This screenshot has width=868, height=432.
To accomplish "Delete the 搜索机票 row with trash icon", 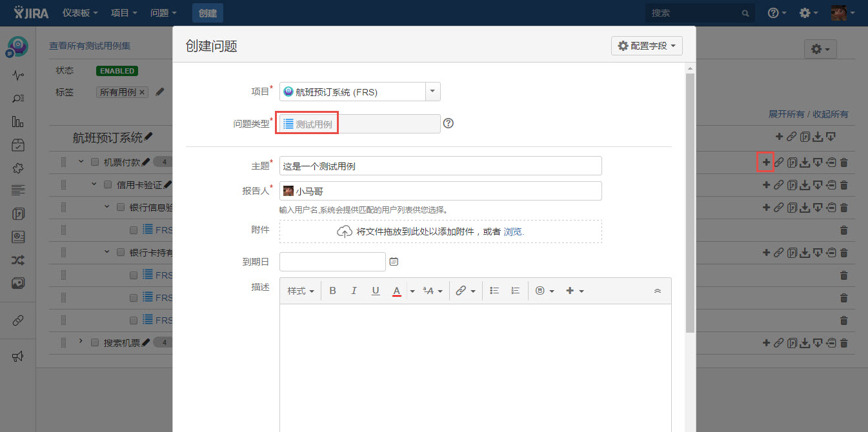I will coord(843,343).
